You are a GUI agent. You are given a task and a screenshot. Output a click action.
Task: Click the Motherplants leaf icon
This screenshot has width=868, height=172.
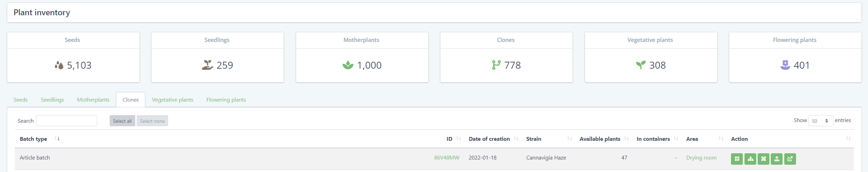(x=348, y=65)
